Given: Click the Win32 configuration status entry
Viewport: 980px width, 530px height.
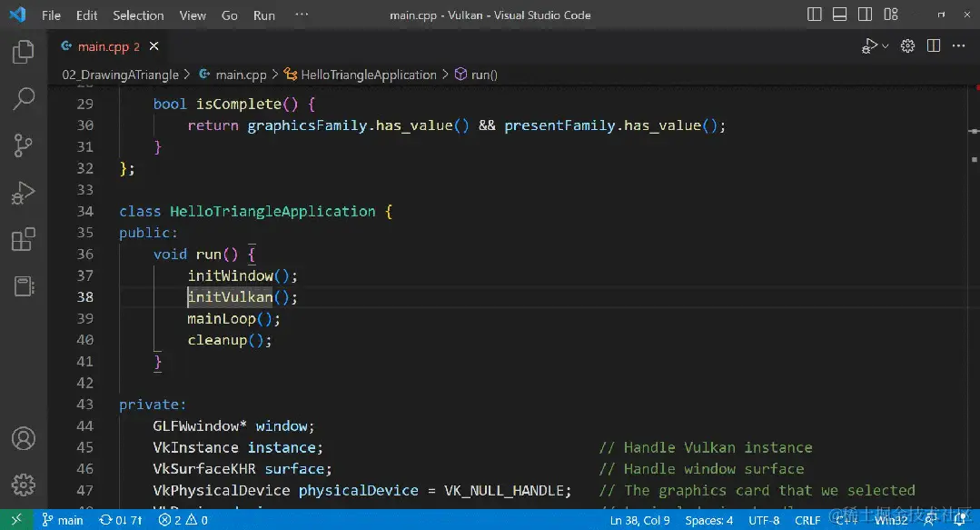Looking at the screenshot, I should (891, 520).
